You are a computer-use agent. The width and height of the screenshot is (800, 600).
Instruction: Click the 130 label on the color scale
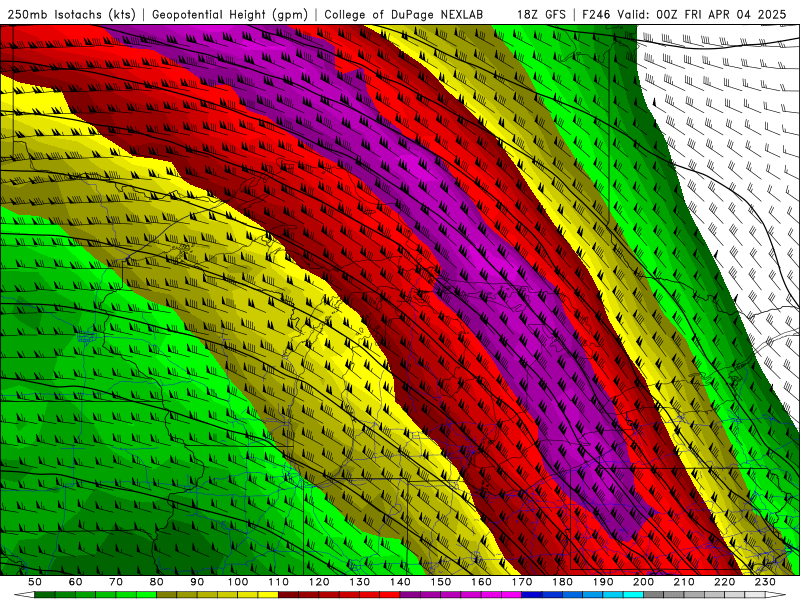(360, 582)
